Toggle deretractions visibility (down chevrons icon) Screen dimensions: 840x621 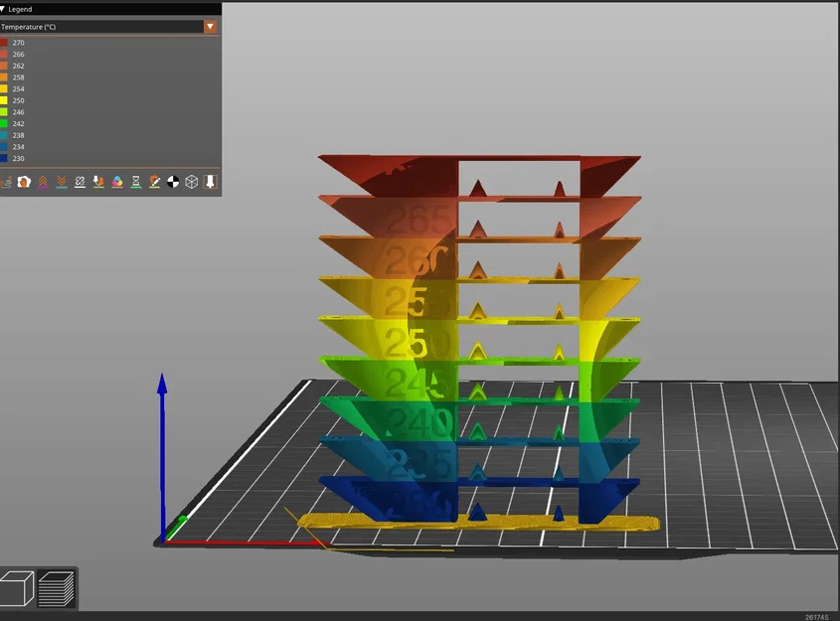point(62,182)
